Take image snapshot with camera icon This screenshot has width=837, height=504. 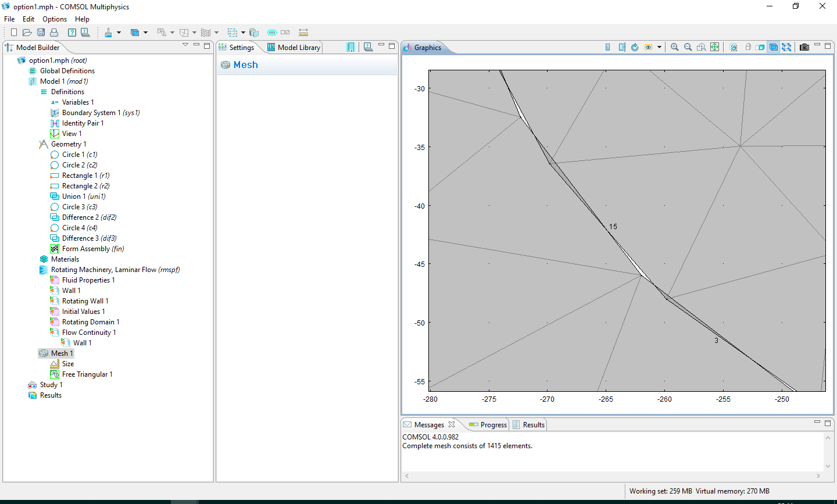click(x=804, y=48)
